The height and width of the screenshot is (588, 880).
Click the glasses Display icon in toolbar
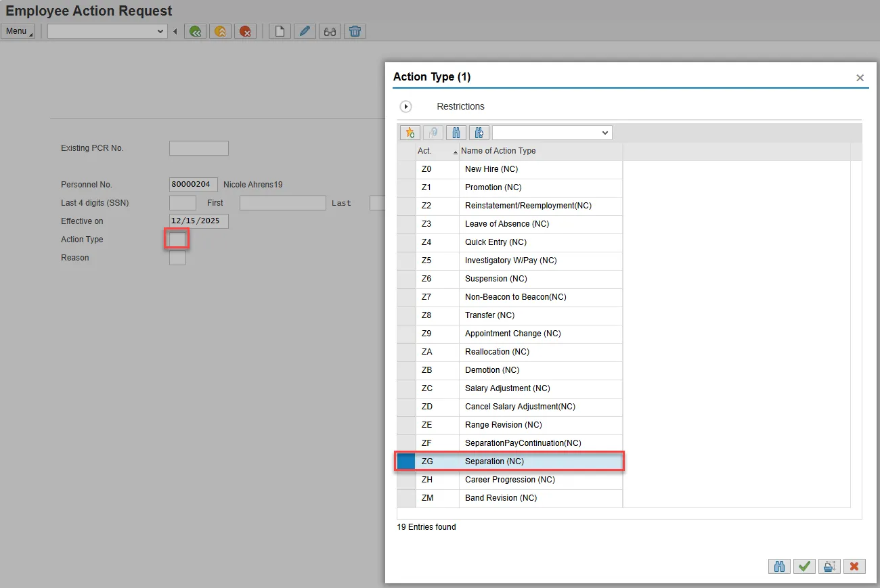click(x=330, y=31)
